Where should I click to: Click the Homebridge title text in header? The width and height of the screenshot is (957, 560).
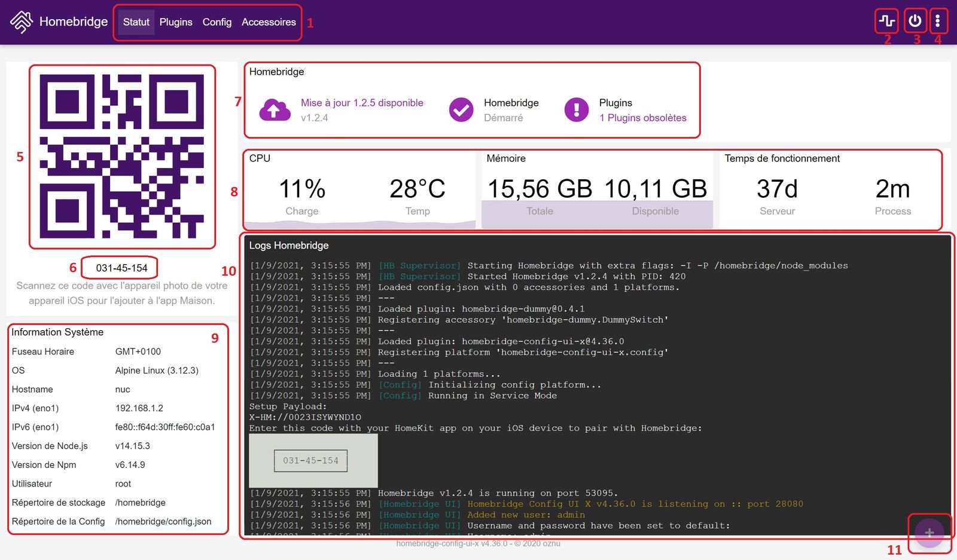[x=74, y=22]
